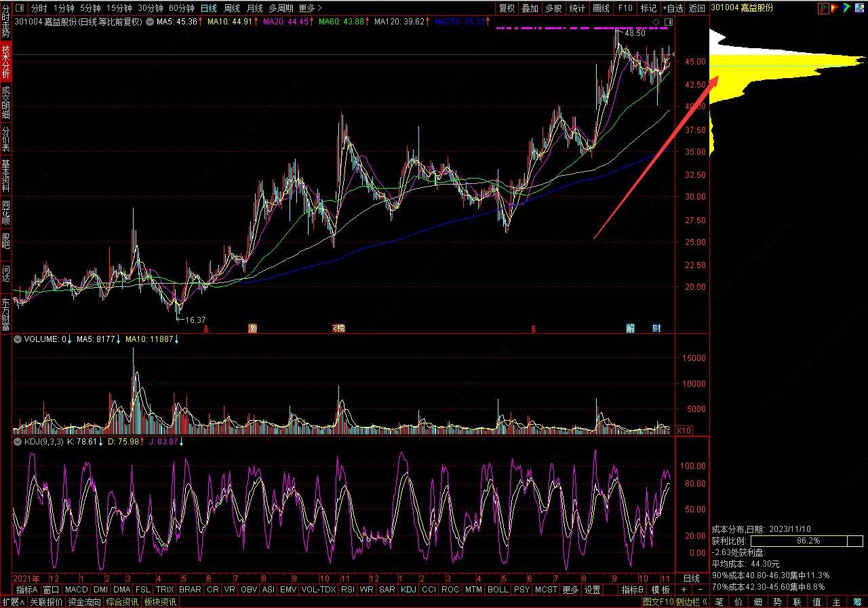Select the 30分钟 period tab
This screenshot has width=868, height=608.
[151, 8]
